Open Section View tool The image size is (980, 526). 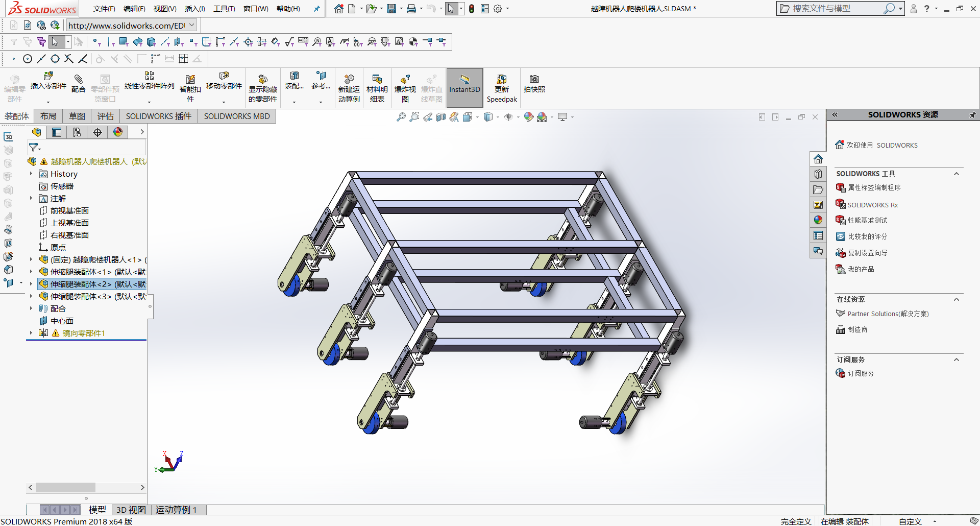click(441, 117)
